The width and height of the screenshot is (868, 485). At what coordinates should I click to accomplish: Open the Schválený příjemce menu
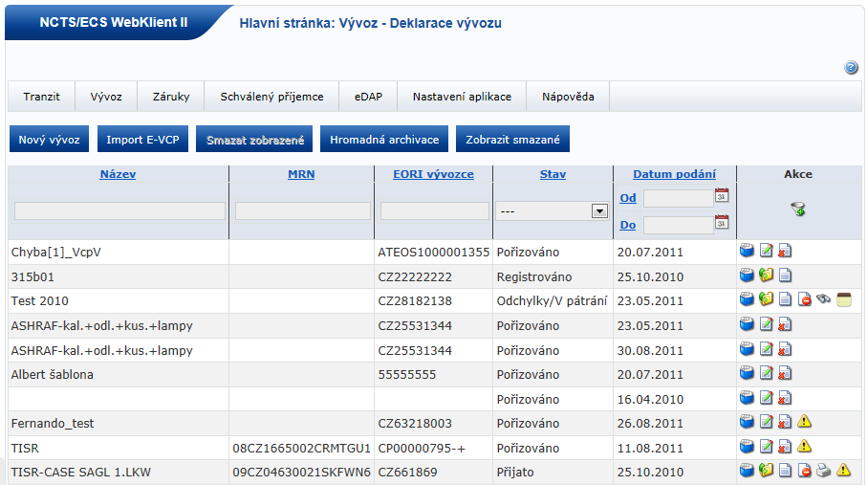[271, 97]
